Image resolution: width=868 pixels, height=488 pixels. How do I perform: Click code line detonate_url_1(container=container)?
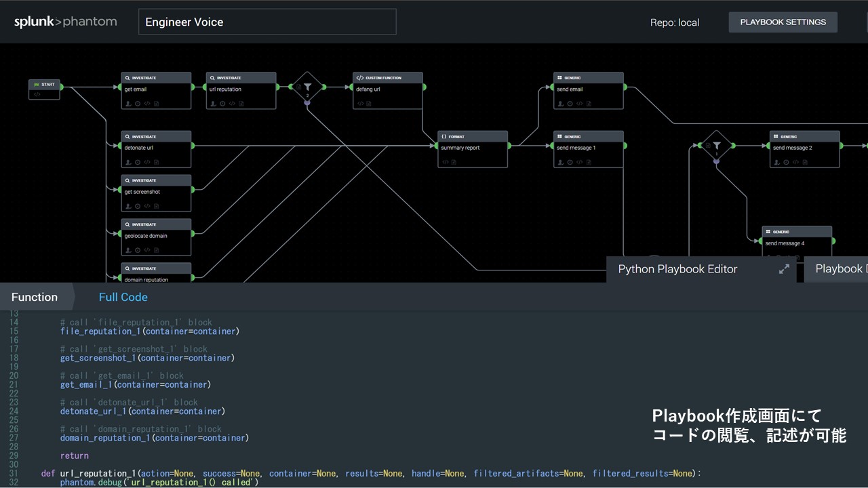tap(142, 411)
